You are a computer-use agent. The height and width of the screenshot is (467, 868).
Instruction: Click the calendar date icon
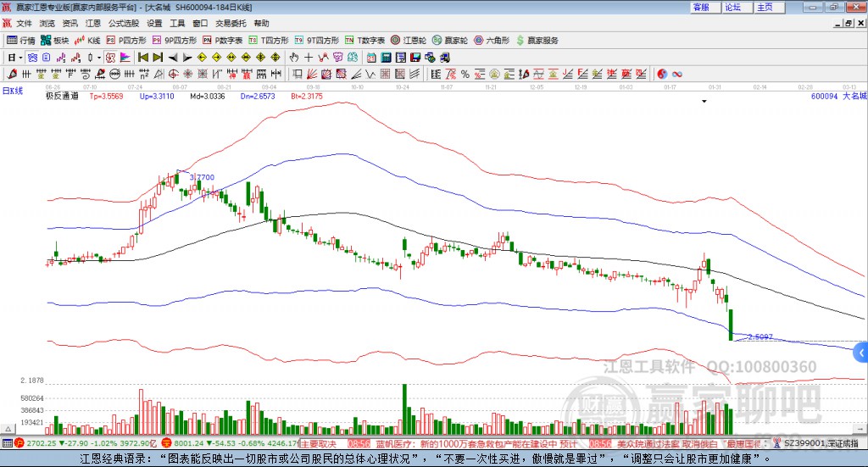[x=371, y=57]
